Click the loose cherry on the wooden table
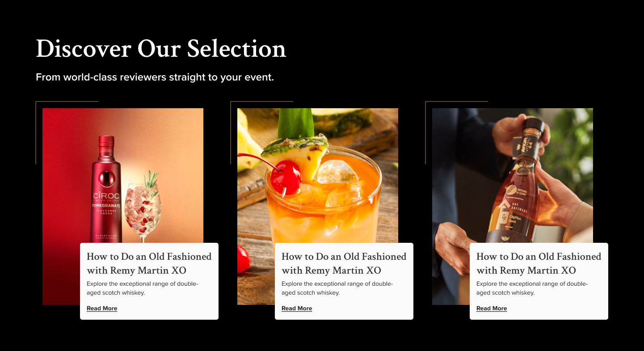The image size is (644, 351). tap(244, 259)
